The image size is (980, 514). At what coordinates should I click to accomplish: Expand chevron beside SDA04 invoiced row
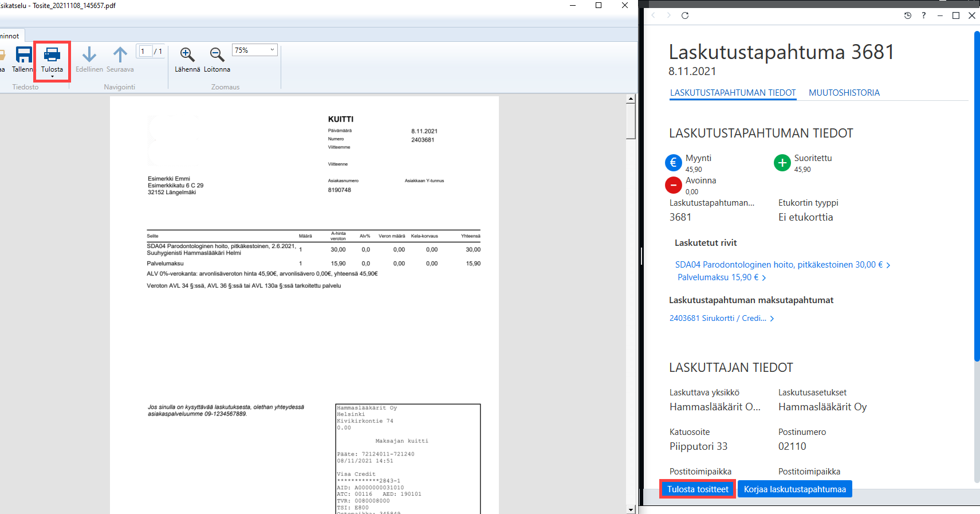[888, 265]
